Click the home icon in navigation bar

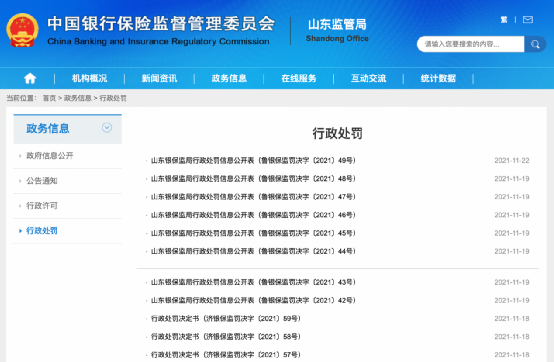30,78
